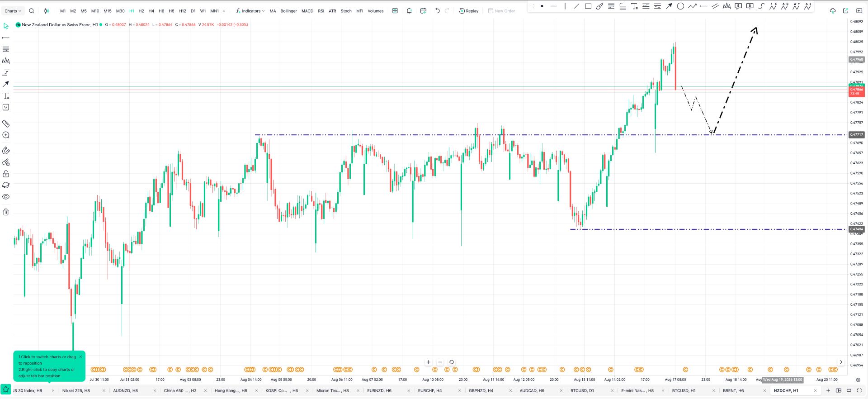Screen dimensions: 868x399
Task: Open the alert bell icon
Action: (x=409, y=11)
